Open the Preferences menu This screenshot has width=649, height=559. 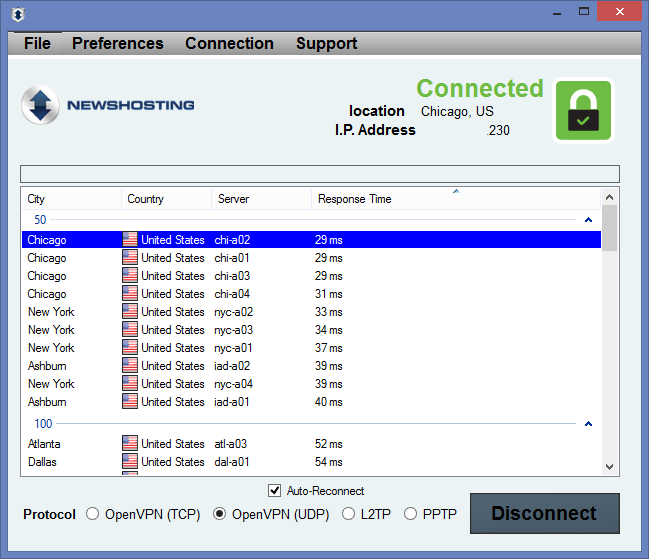tap(118, 43)
